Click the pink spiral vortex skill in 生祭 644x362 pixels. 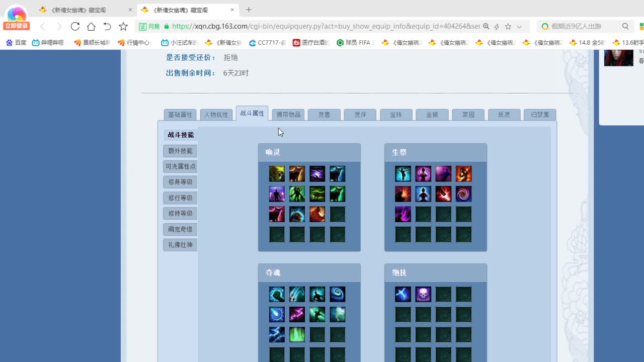463,194
